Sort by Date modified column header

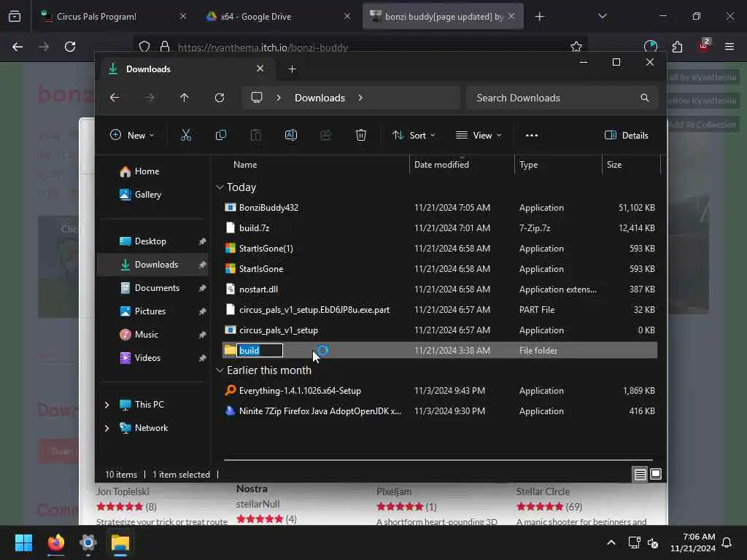(x=462, y=164)
